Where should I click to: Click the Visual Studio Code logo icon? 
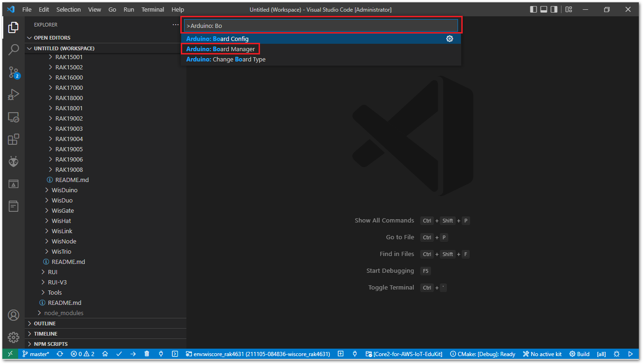11,9
